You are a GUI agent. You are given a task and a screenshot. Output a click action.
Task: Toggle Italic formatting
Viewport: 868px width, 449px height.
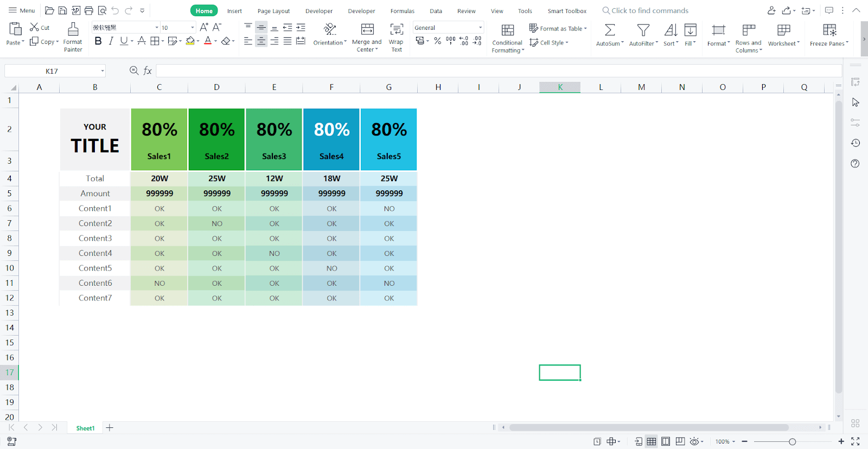[111, 41]
